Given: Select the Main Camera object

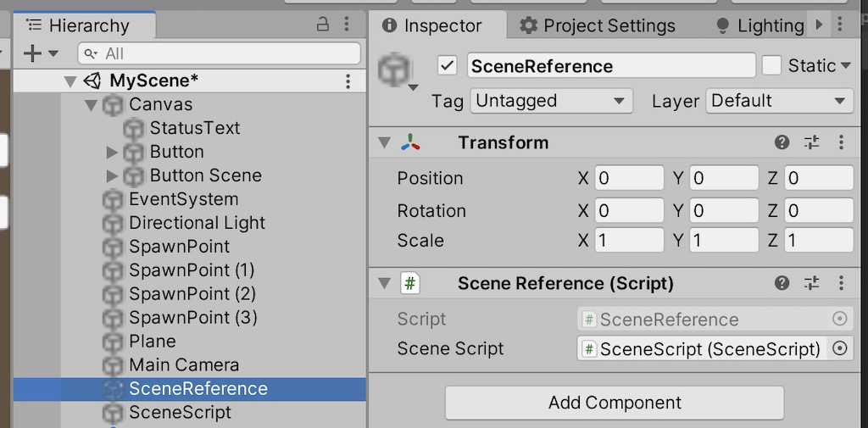Looking at the screenshot, I should click(184, 365).
